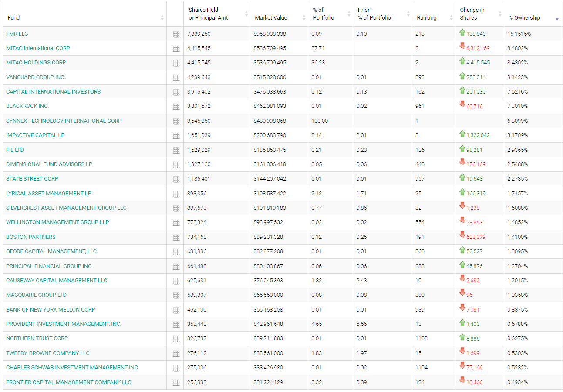Sort table by Fund column
The height and width of the screenshot is (392, 563).
tap(162, 18)
